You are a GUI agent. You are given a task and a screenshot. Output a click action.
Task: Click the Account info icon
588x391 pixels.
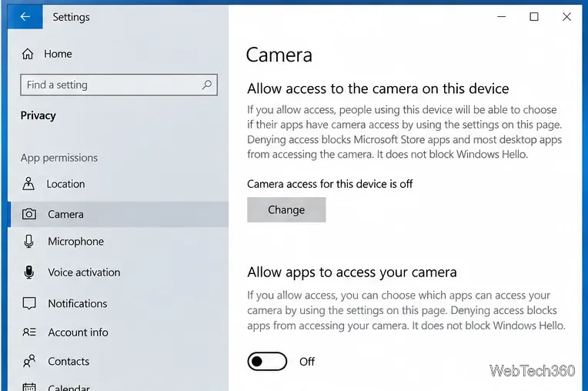pyautogui.click(x=29, y=333)
